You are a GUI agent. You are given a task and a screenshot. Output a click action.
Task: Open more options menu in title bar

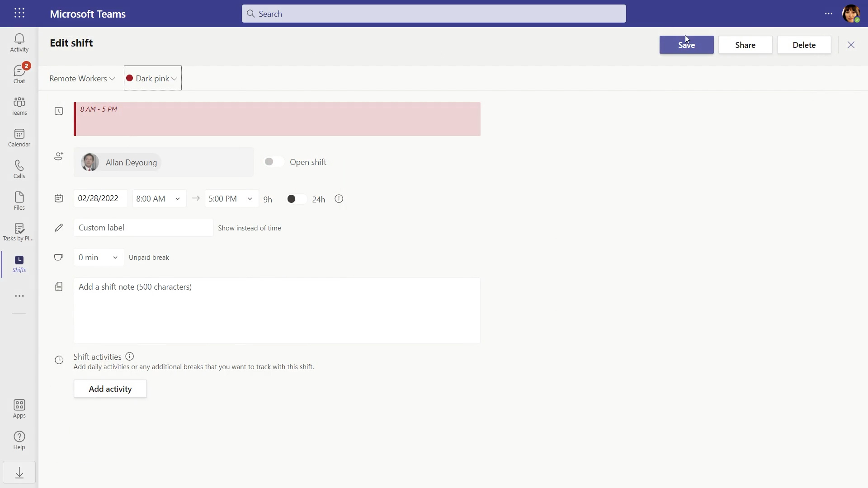829,14
